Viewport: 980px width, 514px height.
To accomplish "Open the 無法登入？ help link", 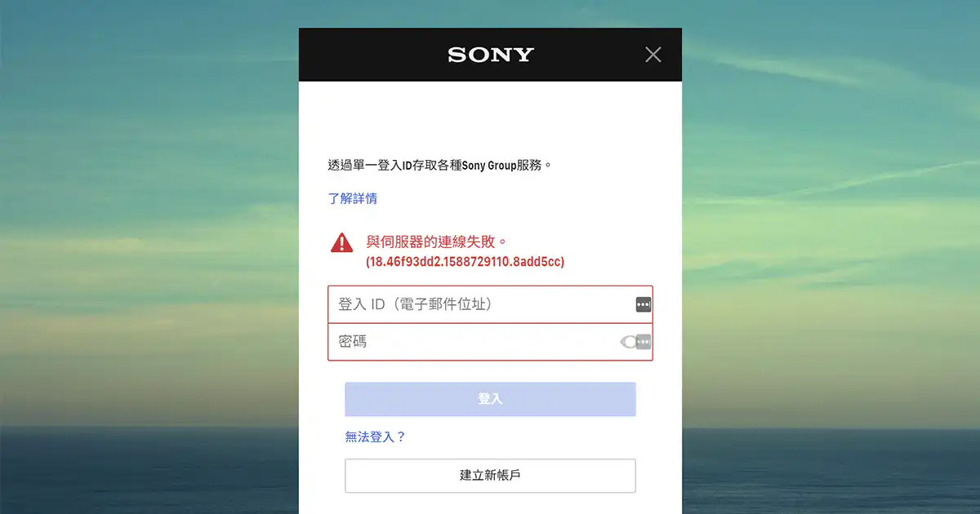I will coord(376,436).
